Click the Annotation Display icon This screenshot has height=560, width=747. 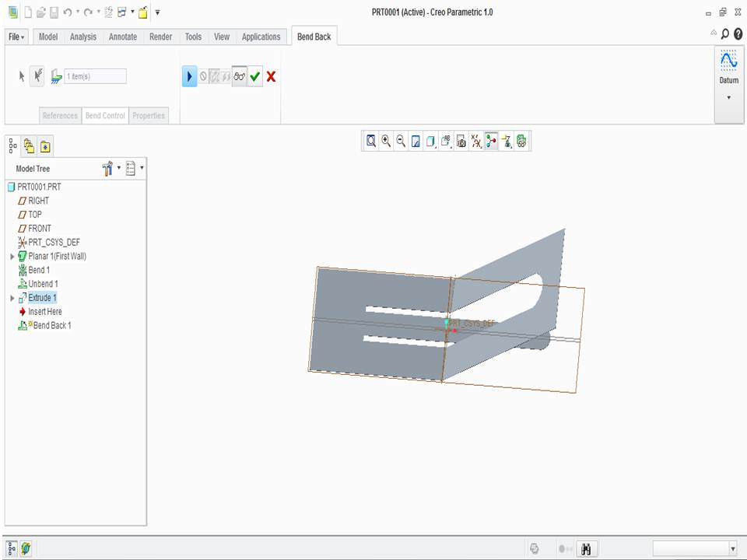[507, 142]
